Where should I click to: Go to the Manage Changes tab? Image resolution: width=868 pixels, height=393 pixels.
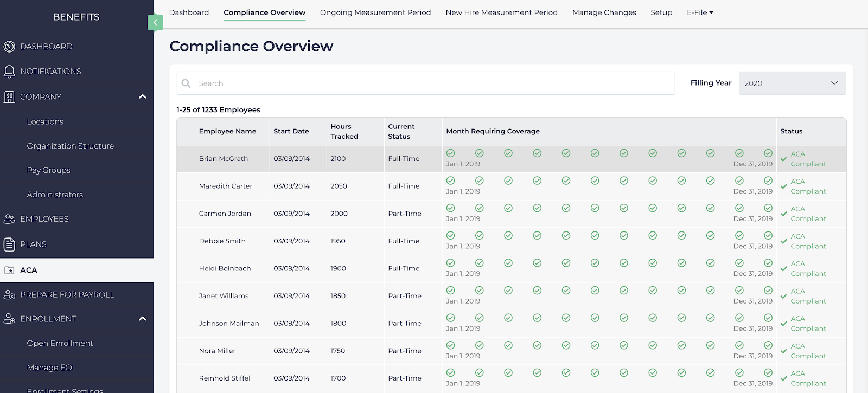[x=604, y=12]
